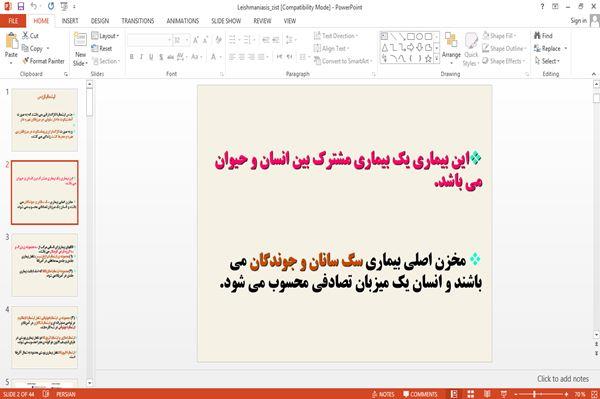Image resolution: width=600 pixels, height=399 pixels.
Task: Apply strikethrough abc formatting
Action: (x=170, y=57)
